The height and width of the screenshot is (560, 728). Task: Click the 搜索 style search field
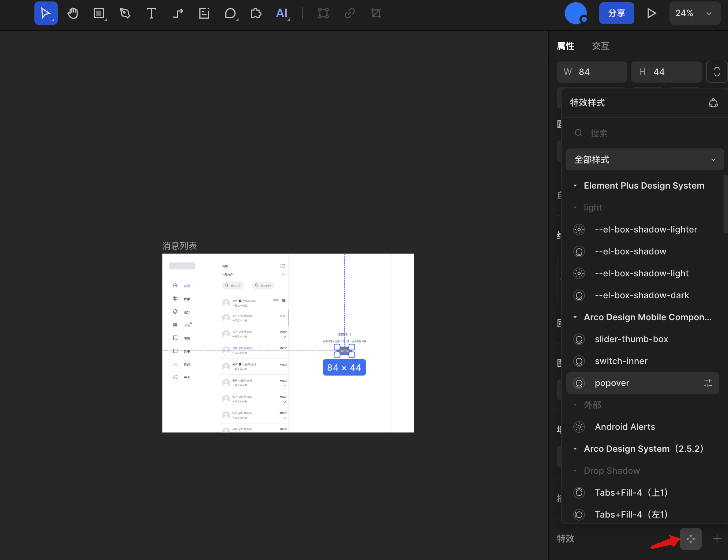tap(645, 133)
